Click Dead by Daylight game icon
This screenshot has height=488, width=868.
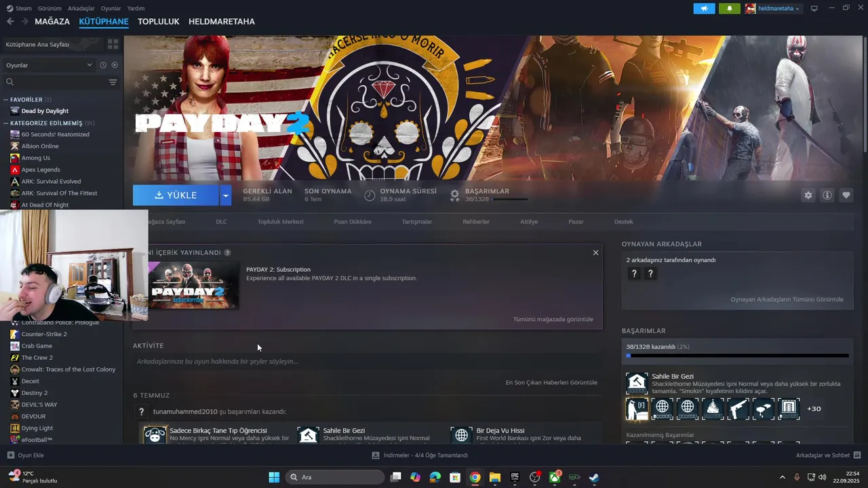coord(14,111)
